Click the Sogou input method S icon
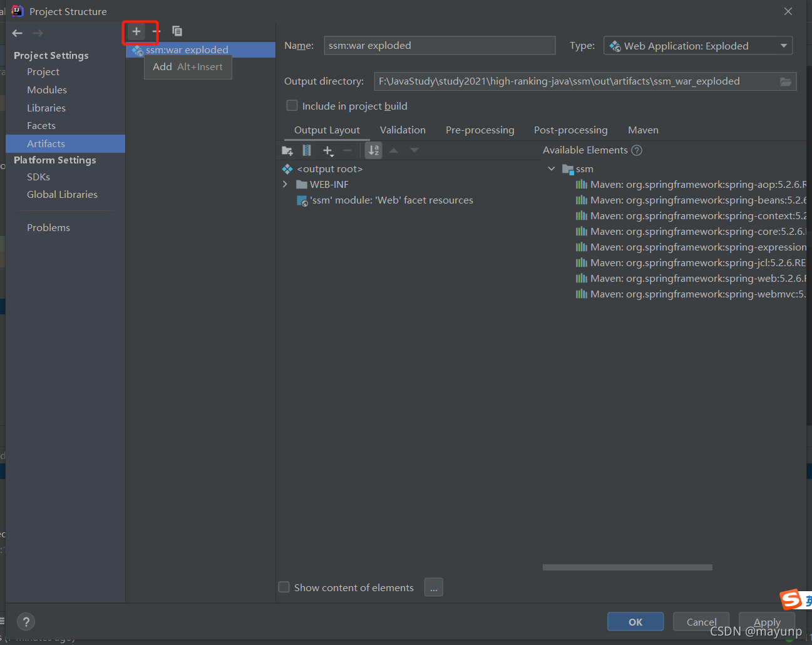This screenshot has width=812, height=645. (791, 599)
